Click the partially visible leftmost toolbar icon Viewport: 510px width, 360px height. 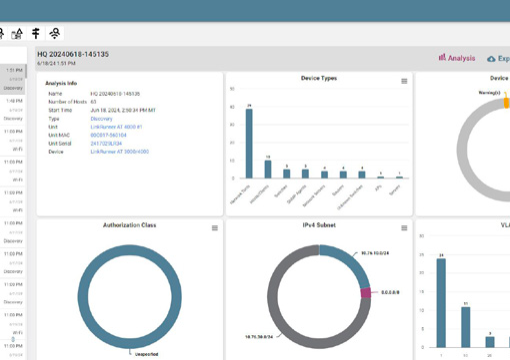(x=2, y=33)
